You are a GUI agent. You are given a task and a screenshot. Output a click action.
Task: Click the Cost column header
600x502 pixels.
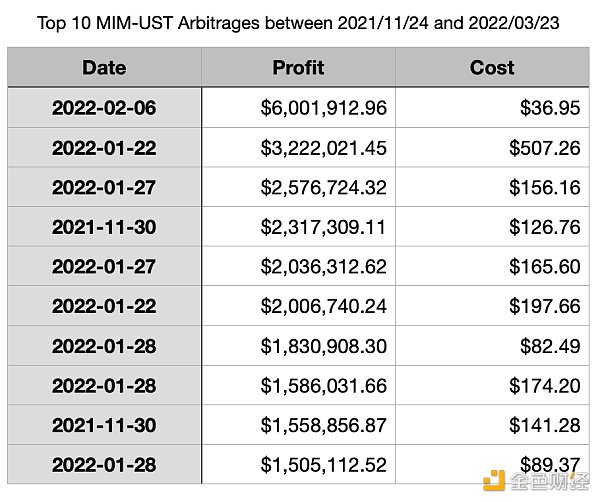point(492,67)
